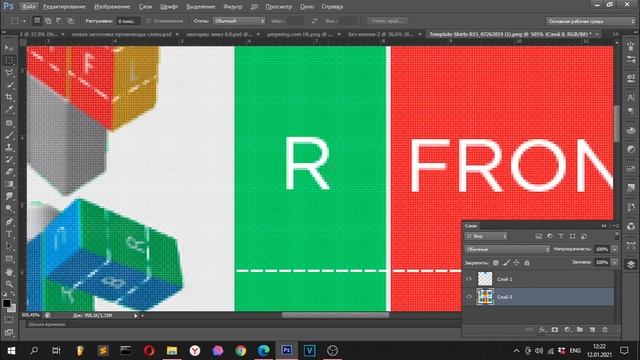
Task: Select the Rectangular Marquee tool in the toolbox
Action: [x=9, y=60]
